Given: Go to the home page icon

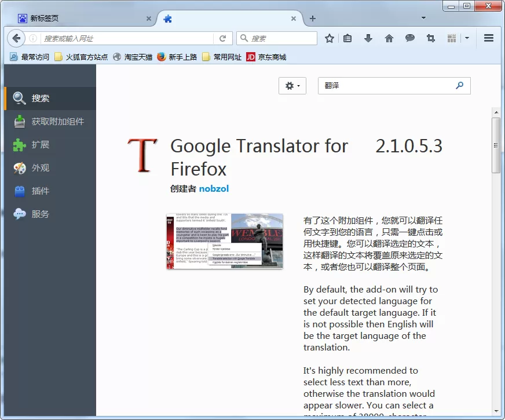Looking at the screenshot, I should (389, 39).
